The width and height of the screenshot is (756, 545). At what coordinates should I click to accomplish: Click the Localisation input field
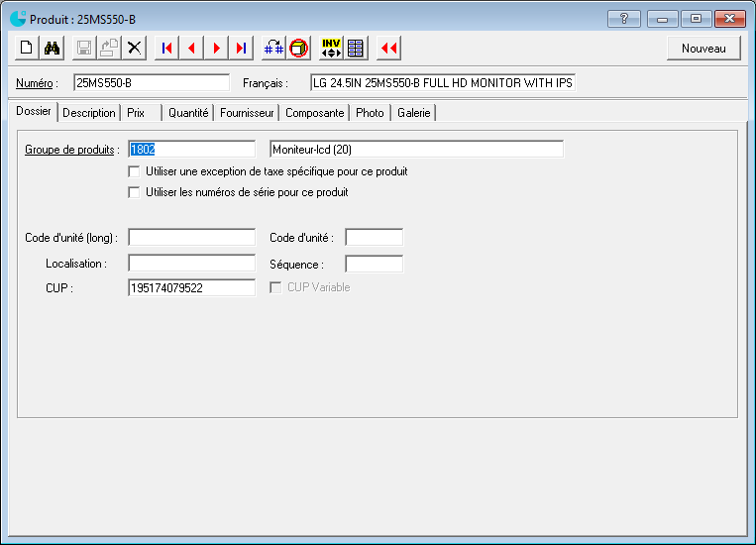pos(192,264)
